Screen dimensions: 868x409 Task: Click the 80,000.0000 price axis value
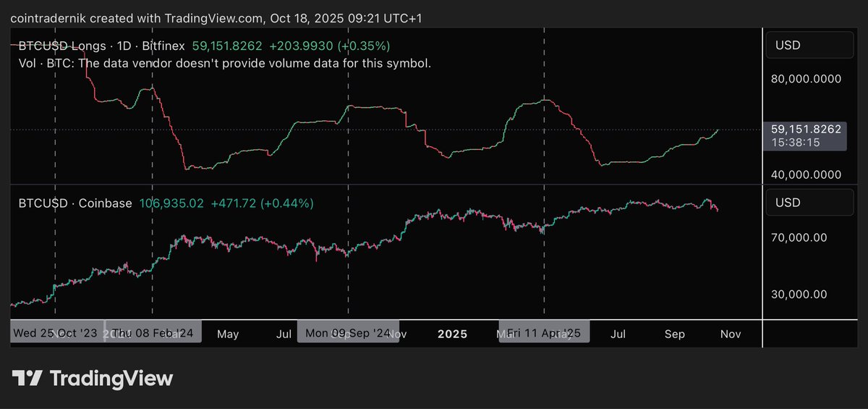click(806, 79)
